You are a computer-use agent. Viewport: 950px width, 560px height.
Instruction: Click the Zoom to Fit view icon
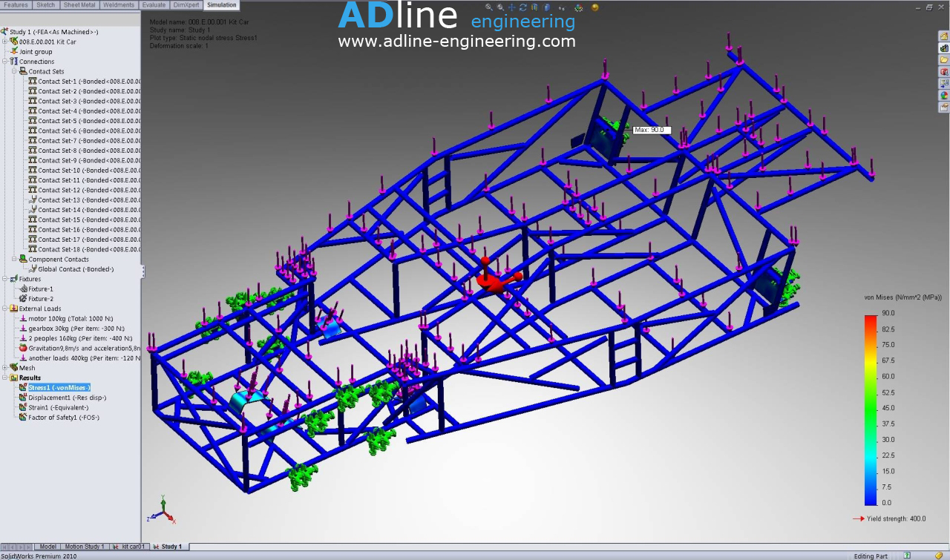[488, 7]
